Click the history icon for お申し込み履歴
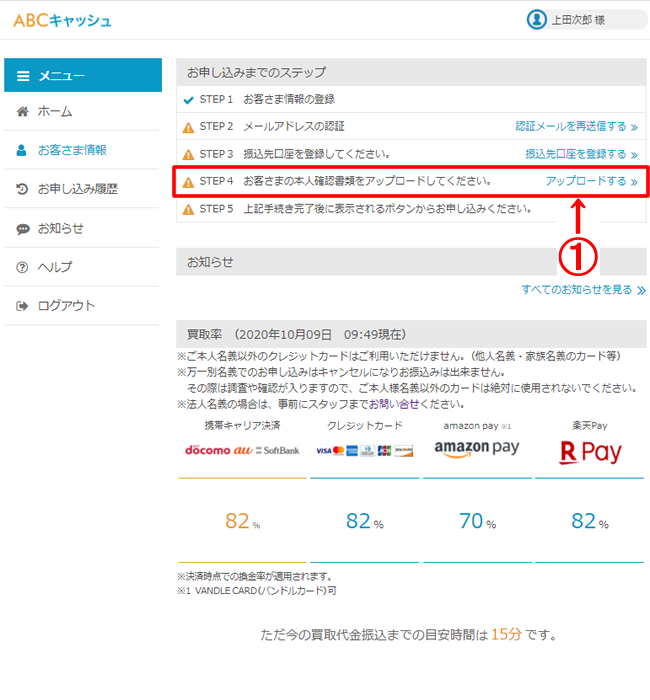 [x=23, y=189]
